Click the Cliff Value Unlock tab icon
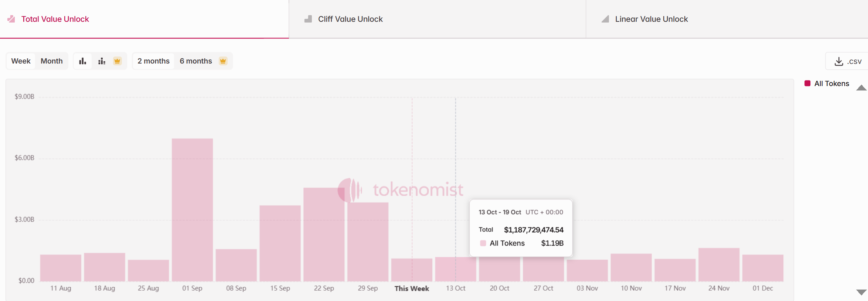868x301 pixels. [308, 19]
